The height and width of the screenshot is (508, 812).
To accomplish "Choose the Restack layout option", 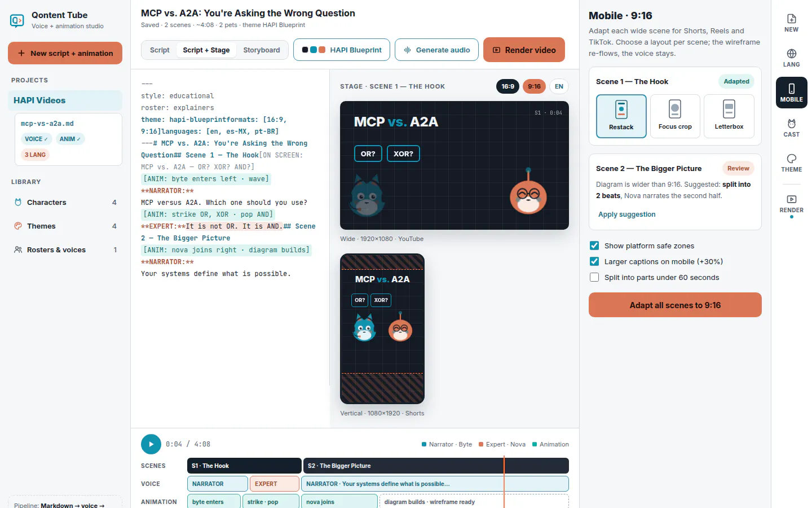I will (621, 116).
